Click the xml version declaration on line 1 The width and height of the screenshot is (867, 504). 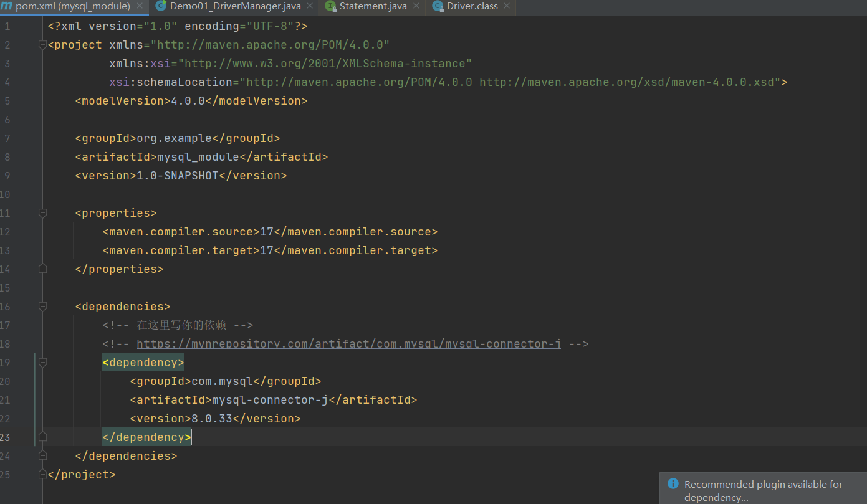(178, 26)
